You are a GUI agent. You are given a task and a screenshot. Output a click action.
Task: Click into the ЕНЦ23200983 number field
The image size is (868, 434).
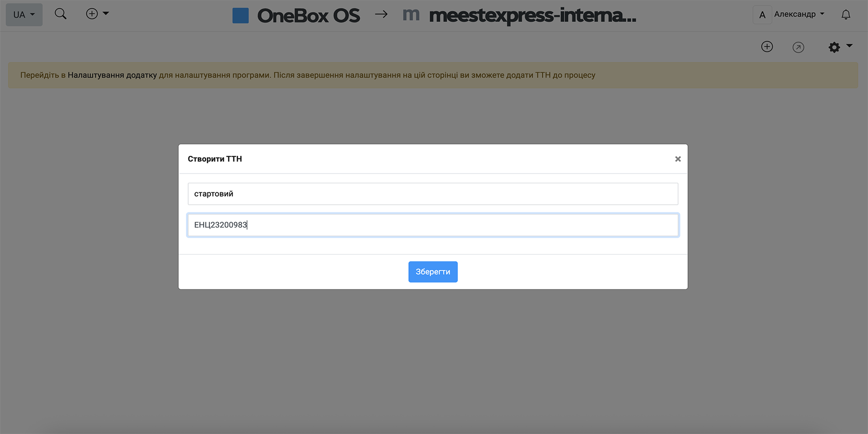coord(433,225)
